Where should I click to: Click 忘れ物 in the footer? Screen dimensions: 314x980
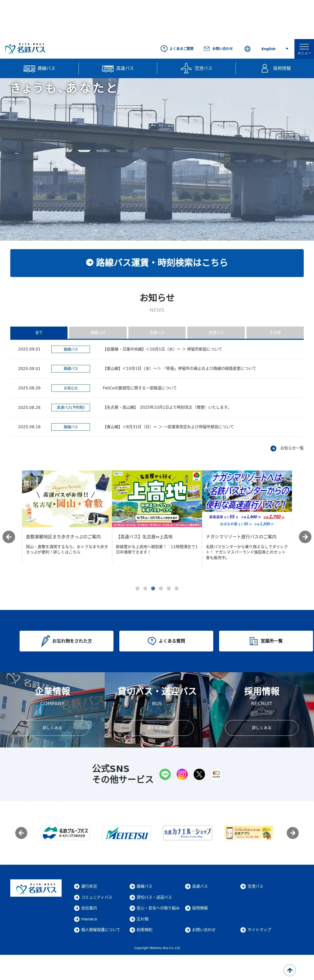(x=139, y=919)
